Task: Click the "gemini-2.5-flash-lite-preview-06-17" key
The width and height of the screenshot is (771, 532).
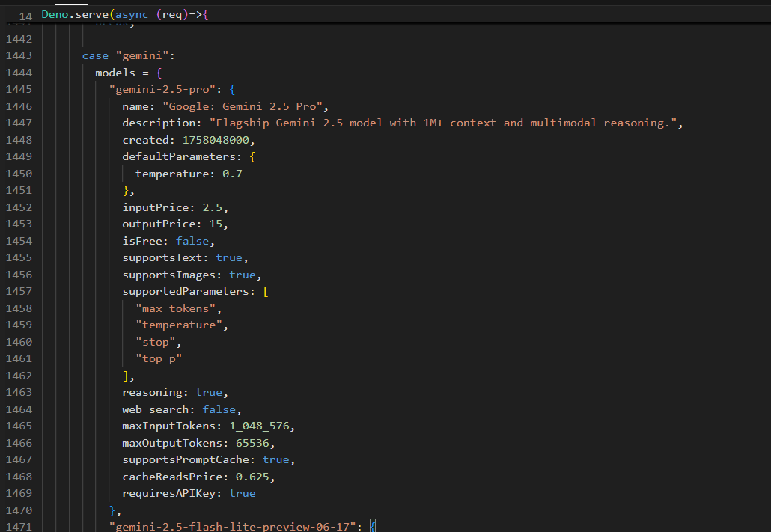Action: click(233, 527)
